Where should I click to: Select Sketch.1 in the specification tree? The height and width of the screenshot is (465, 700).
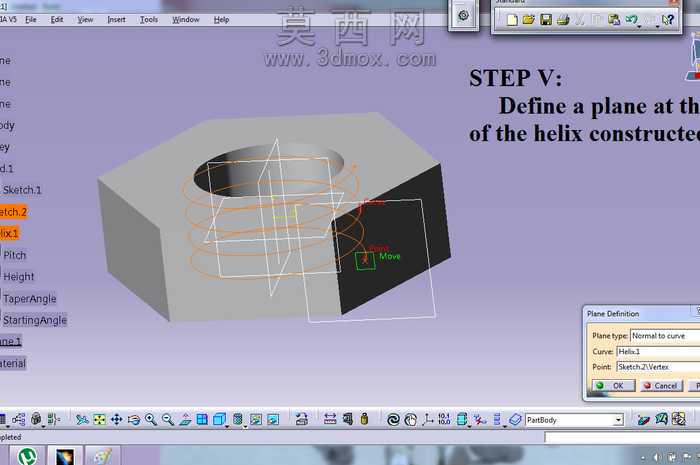22,190
